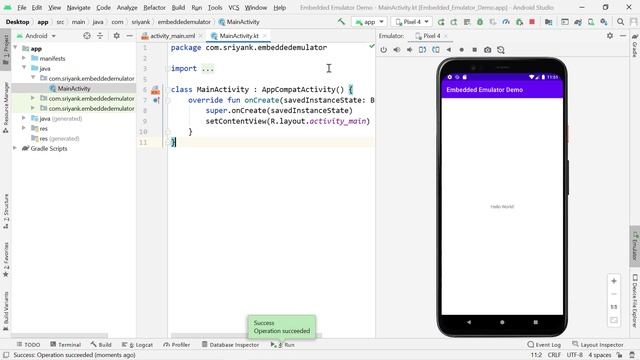Click emulator toolbar Overview square button
This screenshot has height=360, width=640.
coord(474,50)
